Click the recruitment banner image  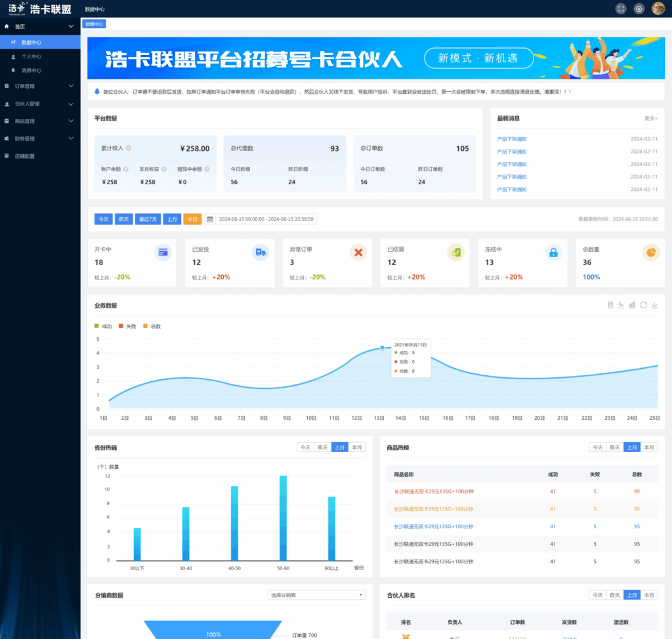[376, 58]
